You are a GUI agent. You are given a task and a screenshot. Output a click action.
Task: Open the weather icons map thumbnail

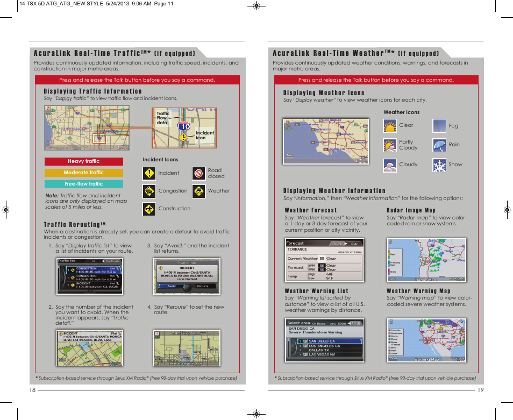point(326,141)
